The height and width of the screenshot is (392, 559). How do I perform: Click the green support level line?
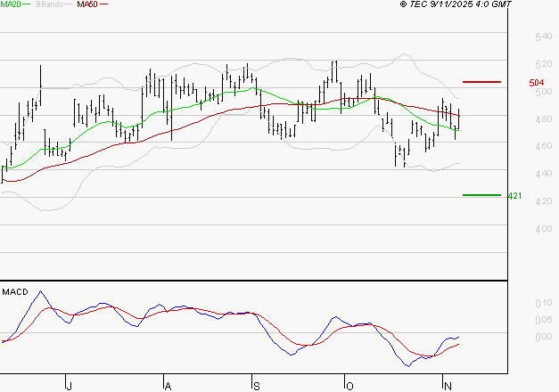pos(481,195)
